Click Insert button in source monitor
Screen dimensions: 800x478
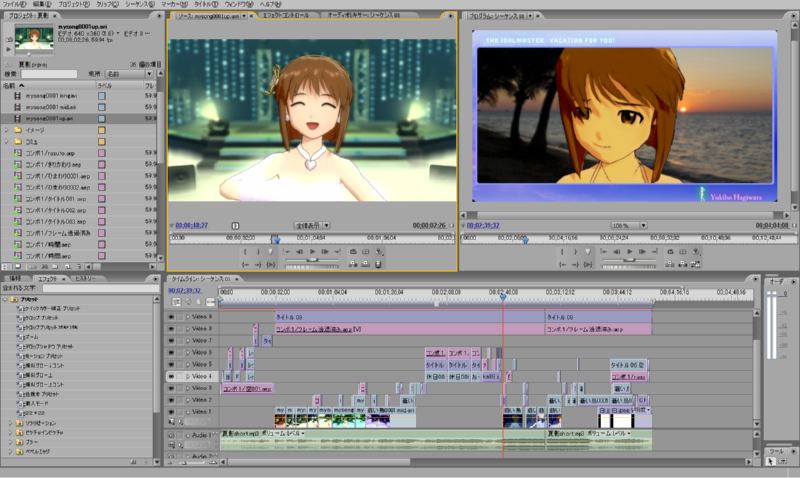(353, 264)
